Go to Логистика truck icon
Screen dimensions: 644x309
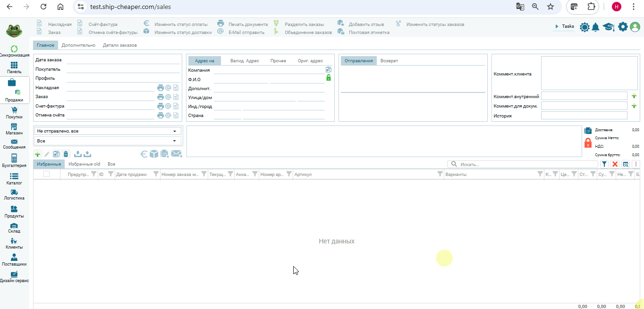[x=14, y=192]
